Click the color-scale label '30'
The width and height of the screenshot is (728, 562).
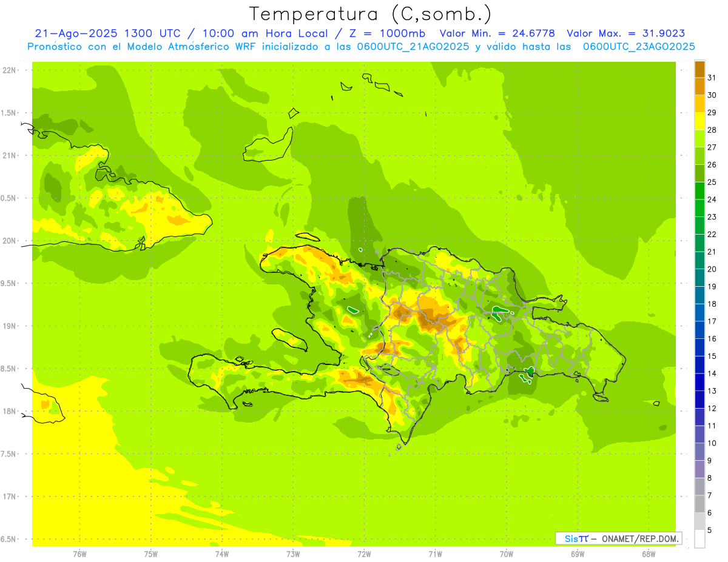712,95
